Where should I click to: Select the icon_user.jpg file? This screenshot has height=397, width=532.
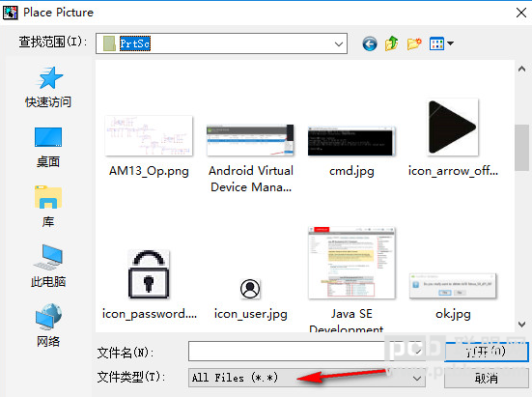[x=250, y=299]
